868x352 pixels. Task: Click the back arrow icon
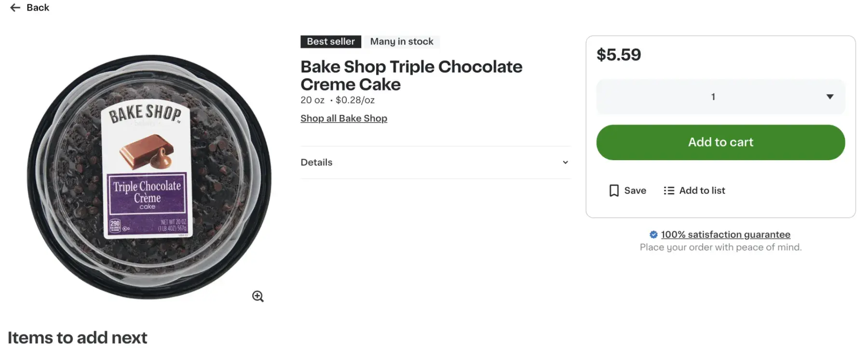15,8
